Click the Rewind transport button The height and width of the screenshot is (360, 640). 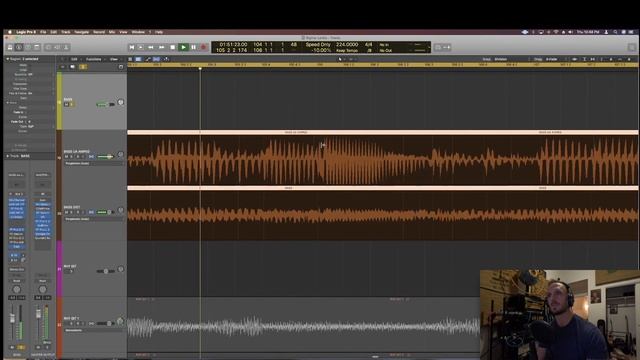151,47
